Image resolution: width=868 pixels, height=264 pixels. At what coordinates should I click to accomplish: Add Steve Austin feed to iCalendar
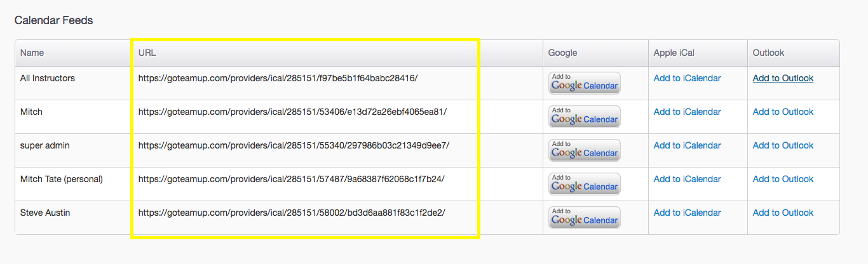(x=687, y=213)
